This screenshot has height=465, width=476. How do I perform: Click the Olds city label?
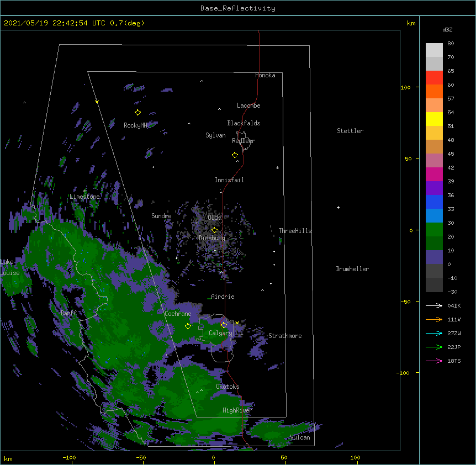[214, 218]
